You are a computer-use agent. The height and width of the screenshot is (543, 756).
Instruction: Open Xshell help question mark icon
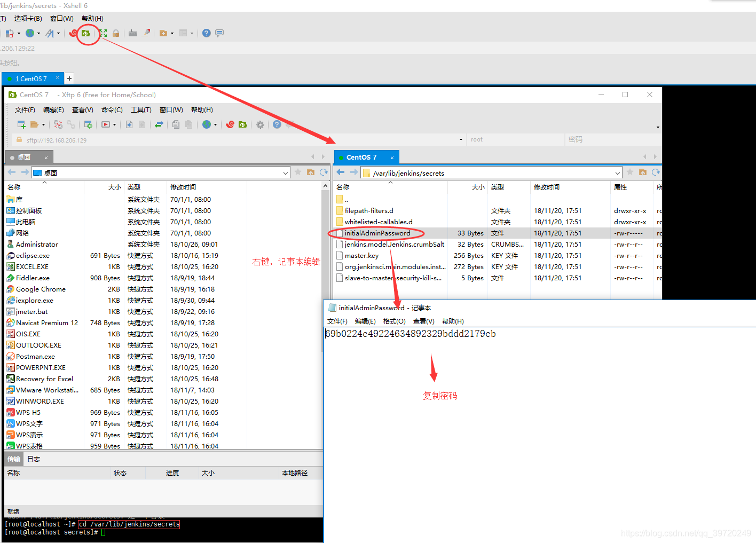tap(207, 33)
